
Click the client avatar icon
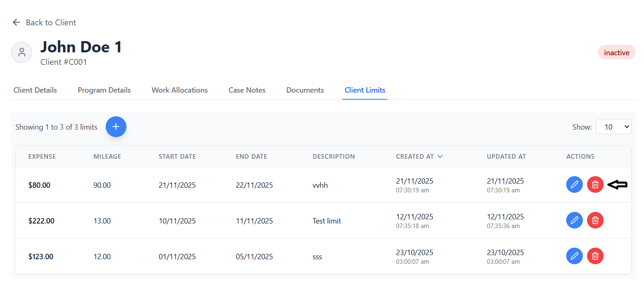tap(22, 52)
